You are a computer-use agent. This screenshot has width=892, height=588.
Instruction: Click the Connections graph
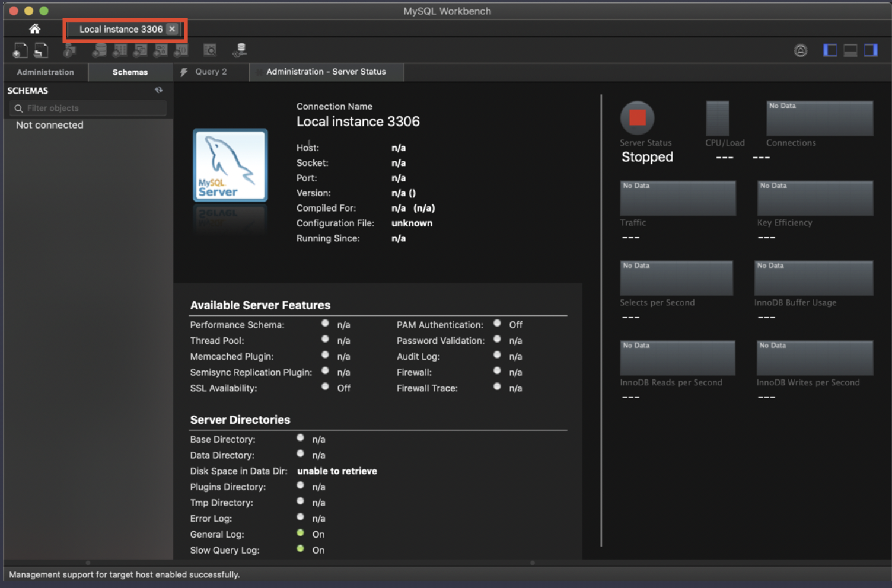point(820,118)
